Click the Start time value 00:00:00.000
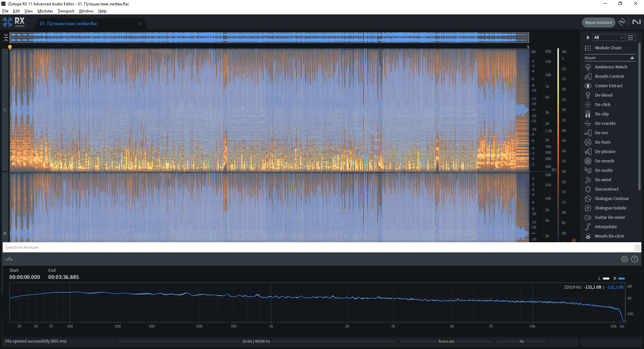644x349 pixels. point(25,277)
